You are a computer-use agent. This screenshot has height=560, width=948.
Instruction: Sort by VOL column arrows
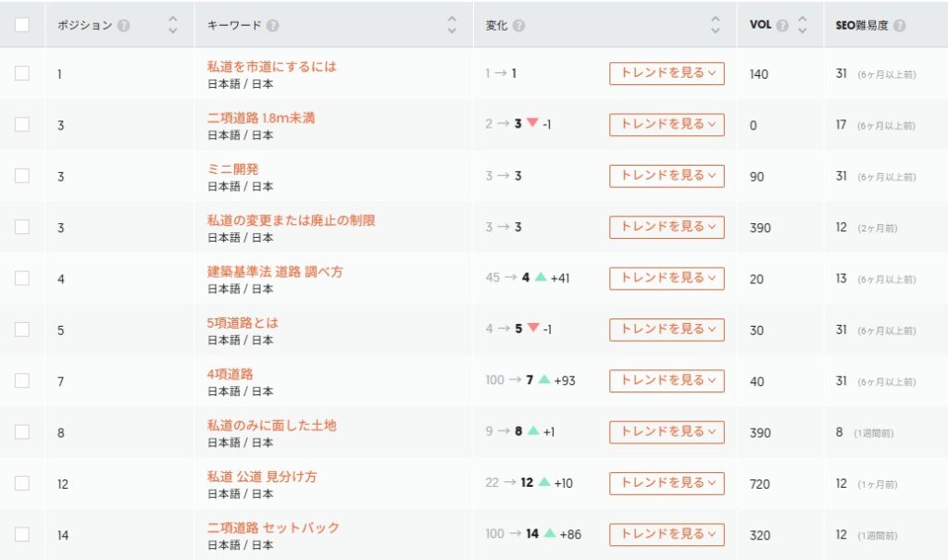click(803, 25)
